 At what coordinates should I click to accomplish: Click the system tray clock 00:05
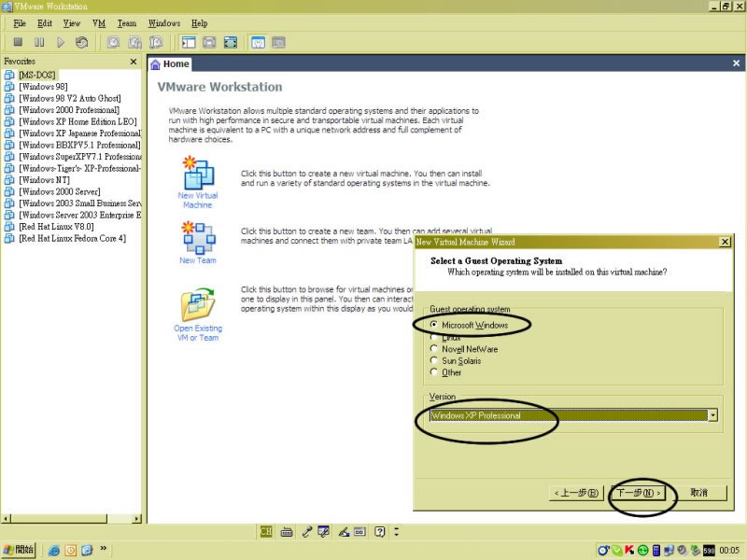(x=729, y=551)
